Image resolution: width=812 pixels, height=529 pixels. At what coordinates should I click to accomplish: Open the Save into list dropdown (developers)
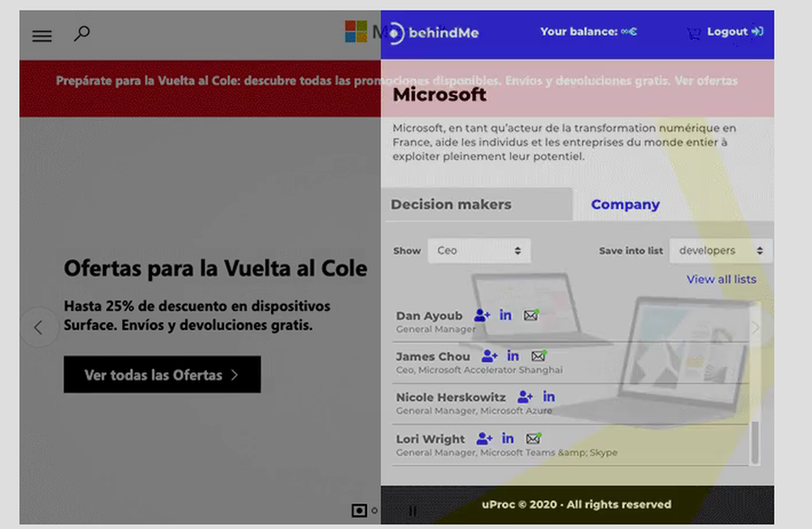tap(720, 251)
